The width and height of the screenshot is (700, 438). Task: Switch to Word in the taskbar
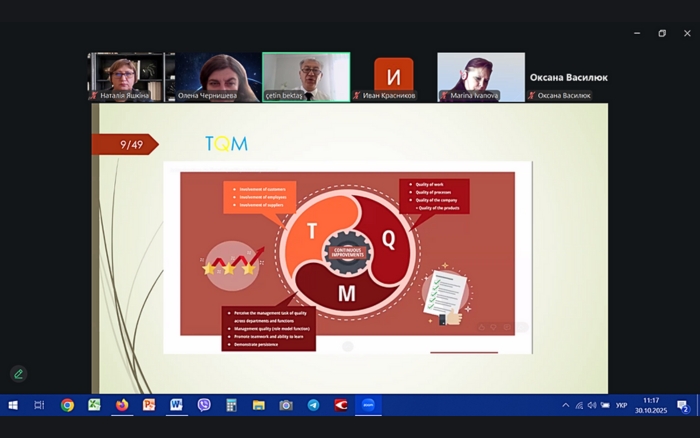[177, 405]
